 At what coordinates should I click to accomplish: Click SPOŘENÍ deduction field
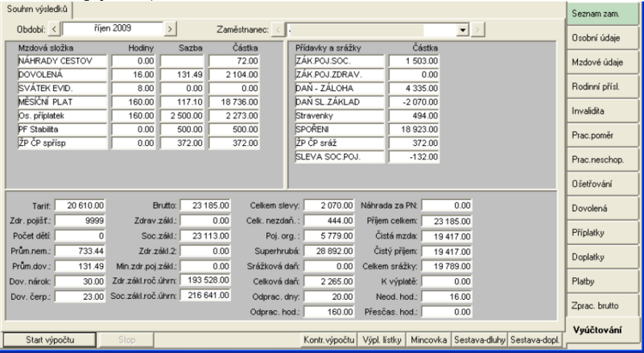[340, 129]
